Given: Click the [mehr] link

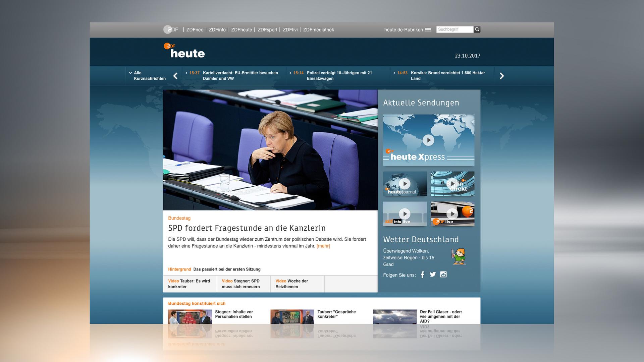Looking at the screenshot, I should (323, 246).
